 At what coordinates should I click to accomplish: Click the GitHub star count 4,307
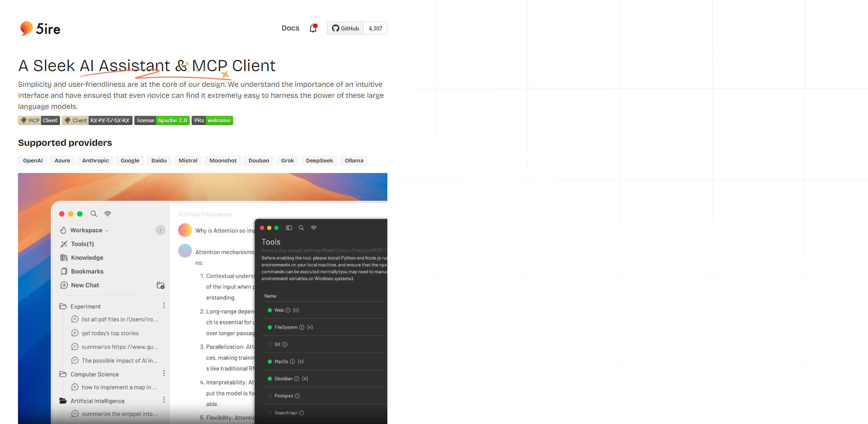[375, 28]
